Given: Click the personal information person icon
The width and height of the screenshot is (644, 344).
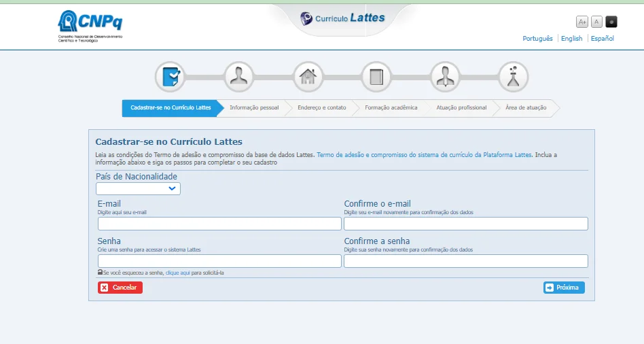Looking at the screenshot, I should click(x=238, y=76).
